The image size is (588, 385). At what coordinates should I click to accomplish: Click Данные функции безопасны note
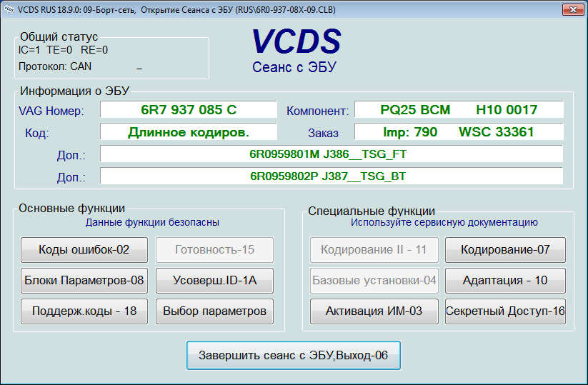click(152, 222)
